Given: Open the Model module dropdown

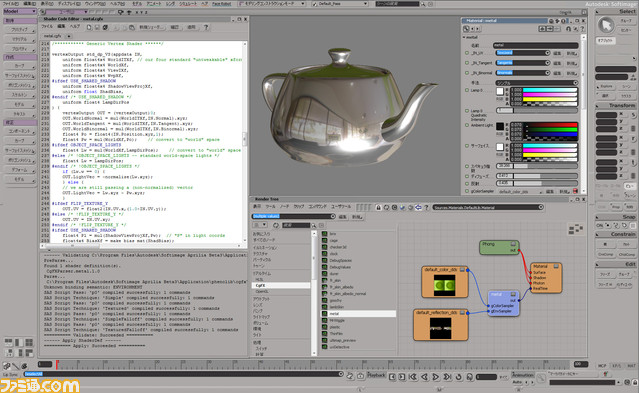Looking at the screenshot, I should (19, 11).
